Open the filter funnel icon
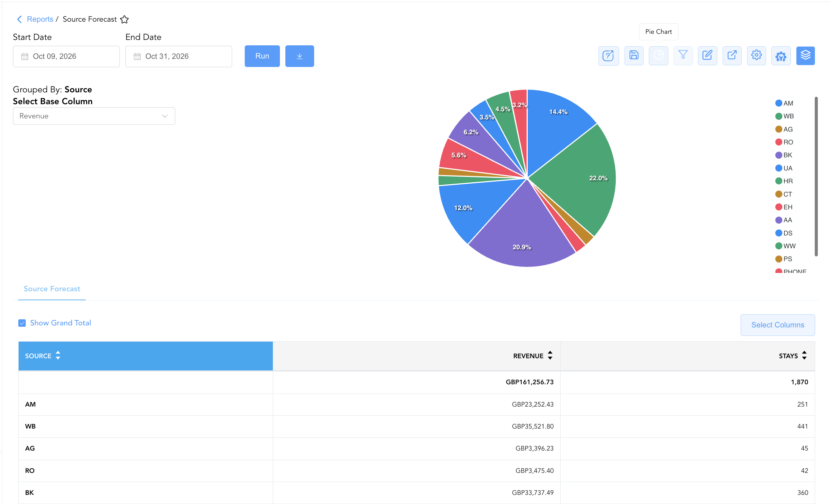The width and height of the screenshot is (830, 504). [683, 56]
